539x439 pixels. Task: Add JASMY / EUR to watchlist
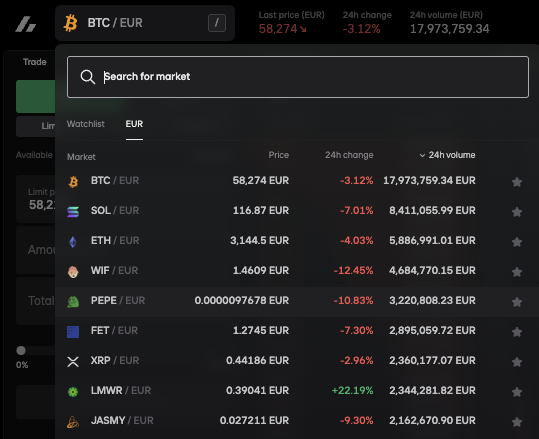[x=517, y=422]
